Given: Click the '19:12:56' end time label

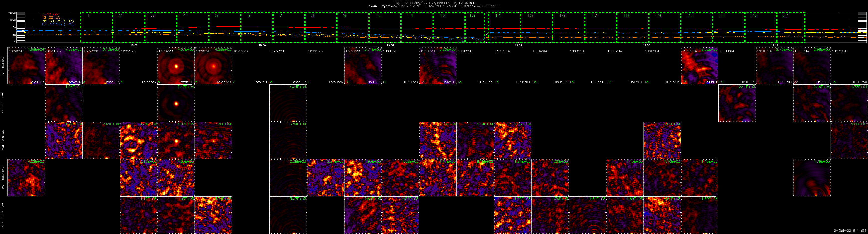Looking at the screenshot, I should (860, 82).
